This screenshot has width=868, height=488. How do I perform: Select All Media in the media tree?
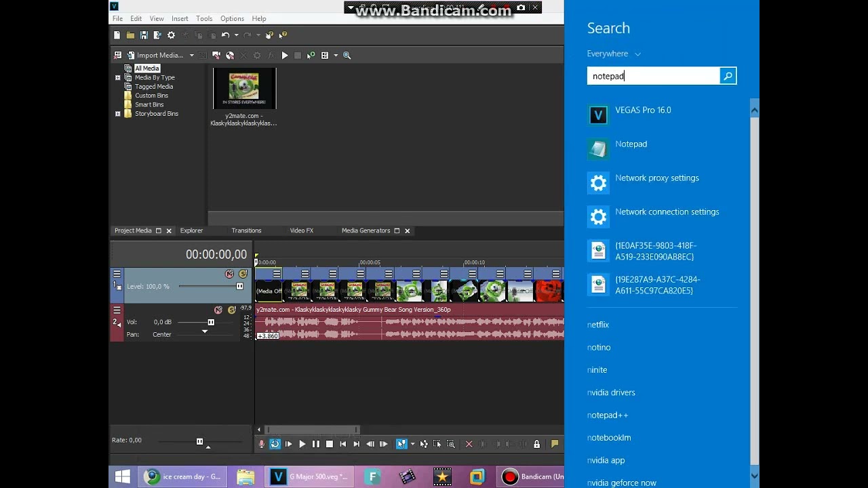coord(147,68)
